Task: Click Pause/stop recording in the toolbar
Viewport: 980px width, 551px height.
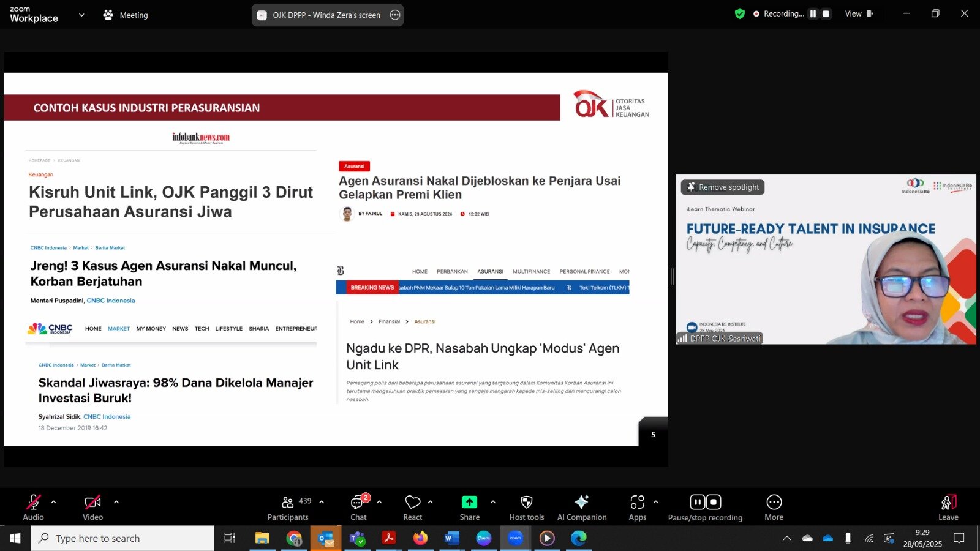Action: (705, 508)
